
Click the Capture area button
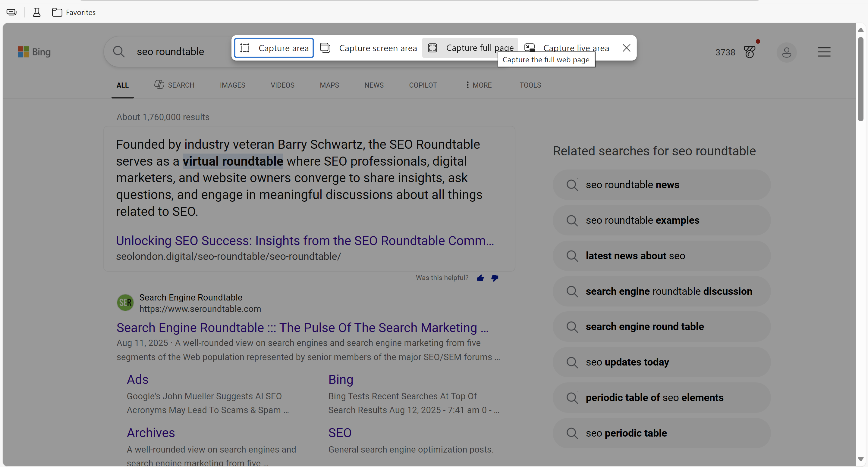click(274, 48)
